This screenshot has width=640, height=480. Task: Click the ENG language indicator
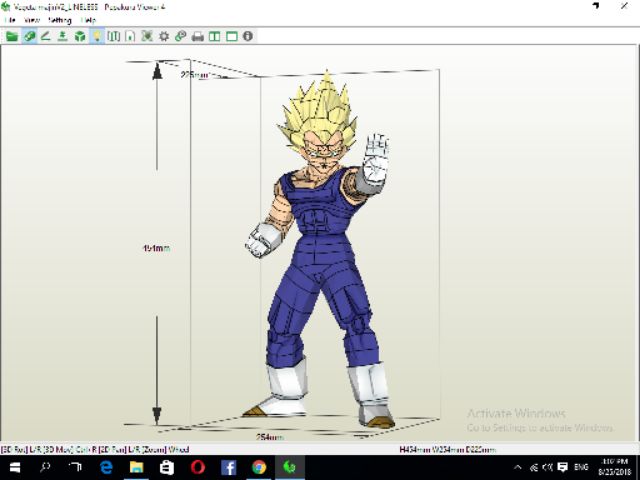(x=581, y=467)
